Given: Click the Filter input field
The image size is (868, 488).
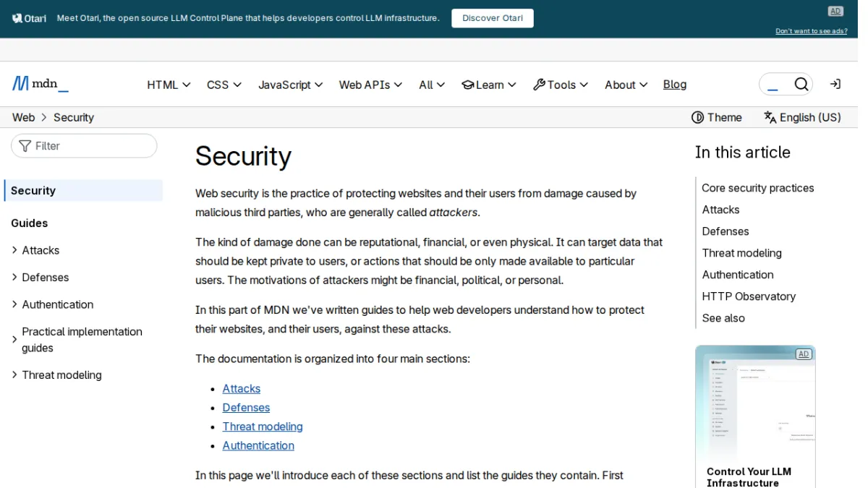Looking at the screenshot, I should point(84,146).
